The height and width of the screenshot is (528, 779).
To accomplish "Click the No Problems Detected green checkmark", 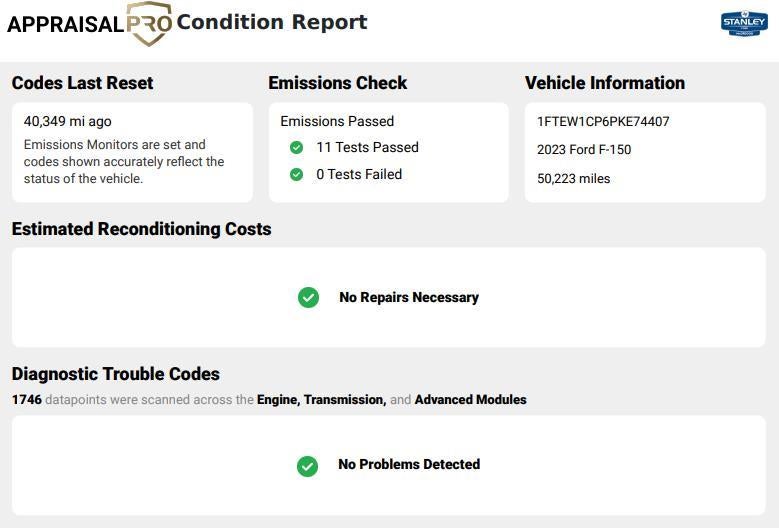I will tap(307, 465).
